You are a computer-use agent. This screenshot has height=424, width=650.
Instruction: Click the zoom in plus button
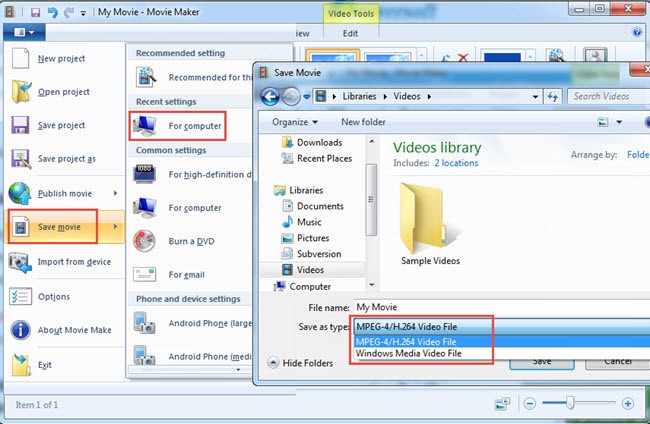pyautogui.click(x=628, y=403)
